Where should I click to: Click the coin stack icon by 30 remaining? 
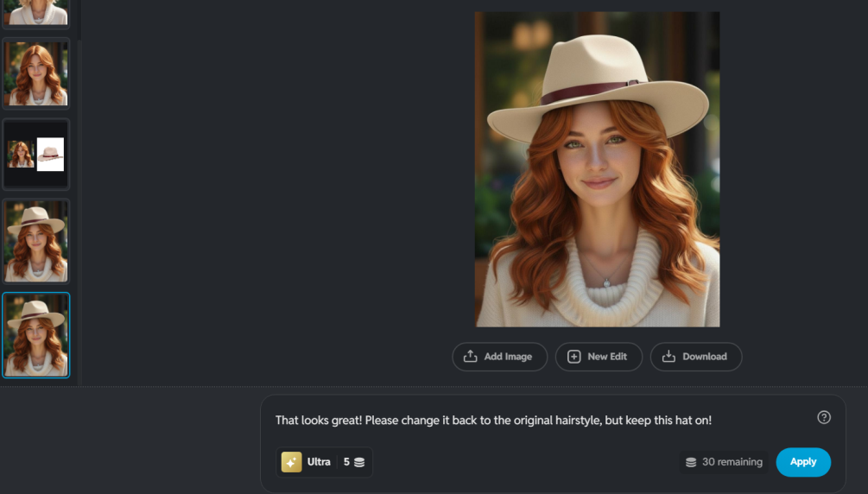(691, 462)
